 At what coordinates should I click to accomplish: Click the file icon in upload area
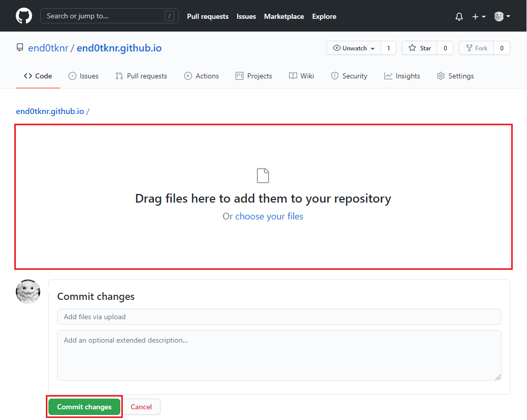tap(263, 176)
